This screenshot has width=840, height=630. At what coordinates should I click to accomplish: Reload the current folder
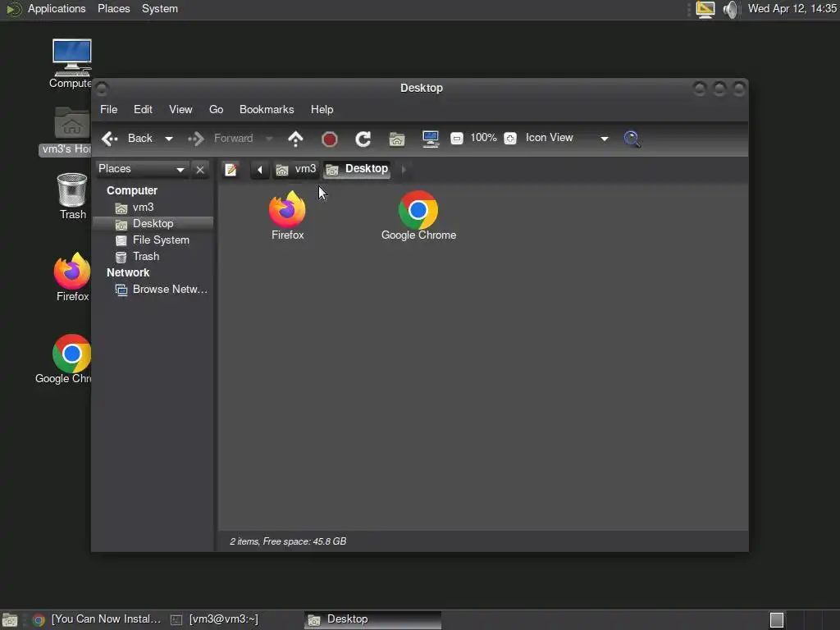363,139
